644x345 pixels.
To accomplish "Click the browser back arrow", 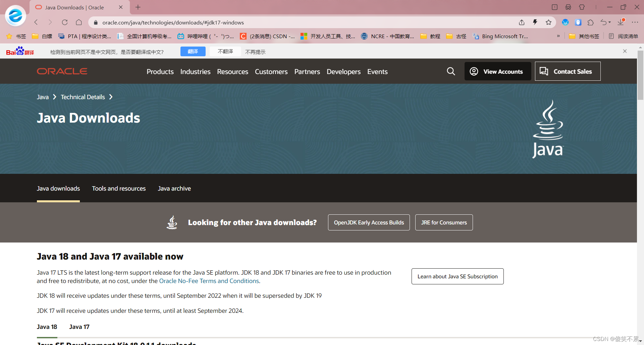I will coord(36,22).
